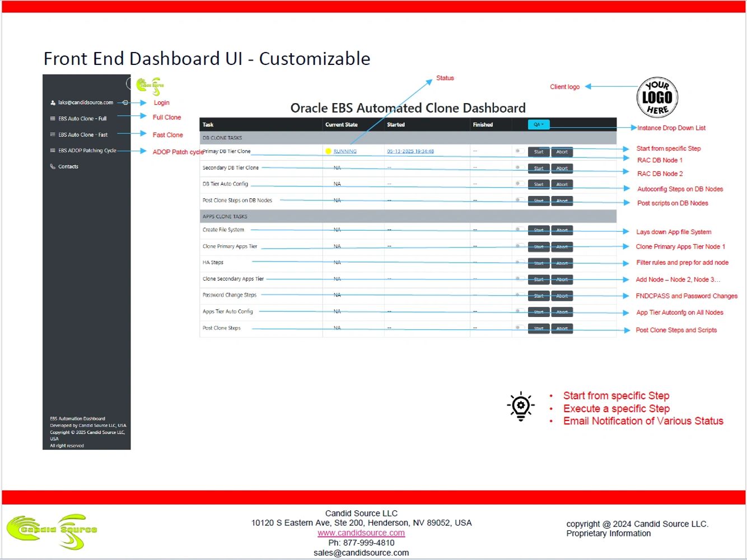This screenshot has width=747, height=560.
Task: Click the YOUR LOGO HERE client logo placeholder
Action: (657, 96)
